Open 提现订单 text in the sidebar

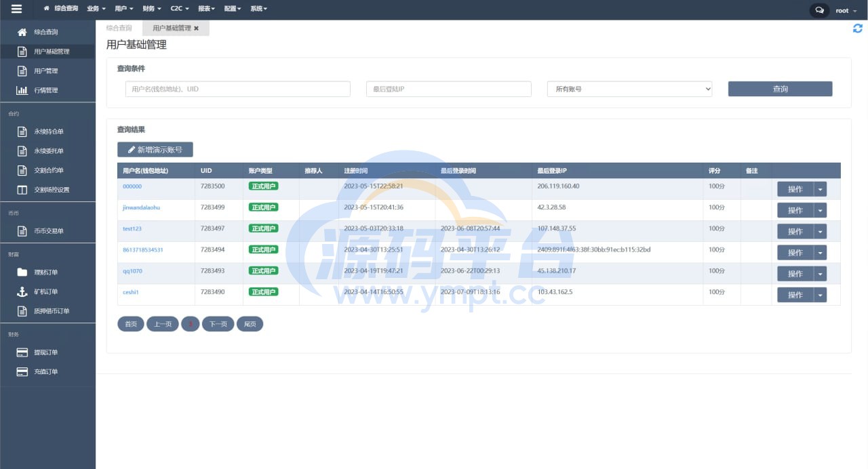click(x=46, y=352)
